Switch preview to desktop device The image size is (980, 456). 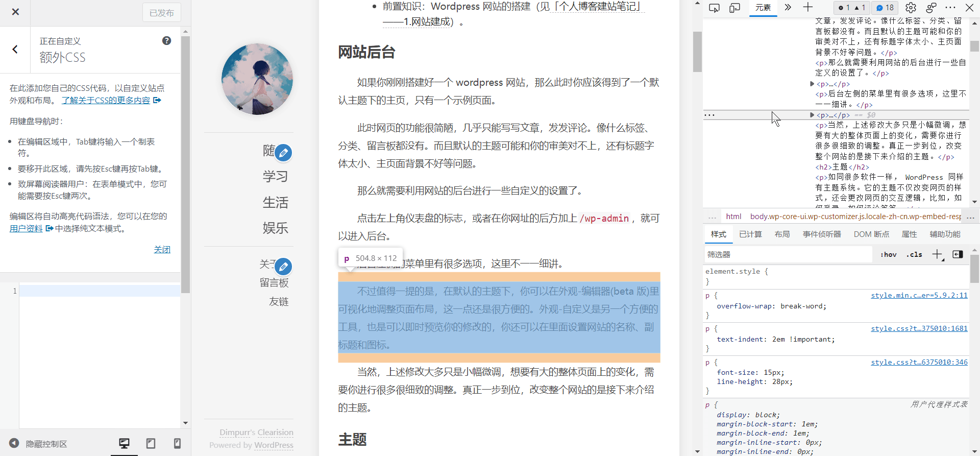click(x=124, y=443)
